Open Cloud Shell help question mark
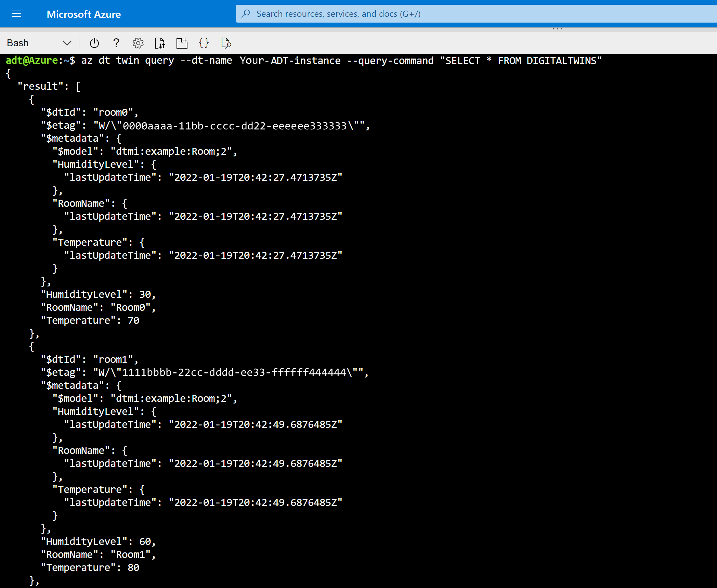Screen dimensions: 717x588 [x=116, y=43]
